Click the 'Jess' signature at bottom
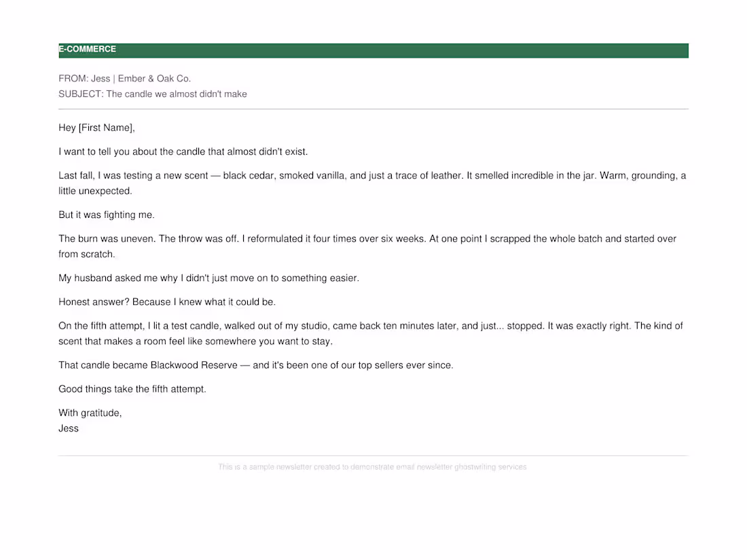This screenshot has width=747, height=560. pos(69,428)
